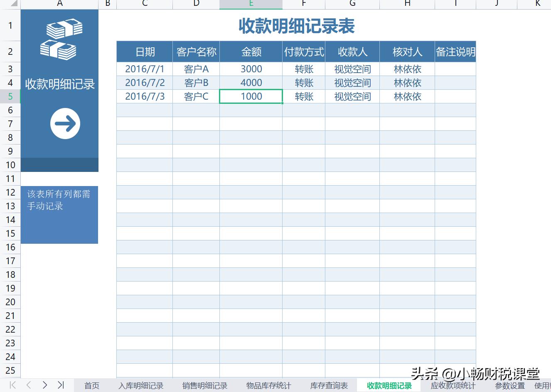Open the 入库明细记录 sheet tab

[141, 385]
